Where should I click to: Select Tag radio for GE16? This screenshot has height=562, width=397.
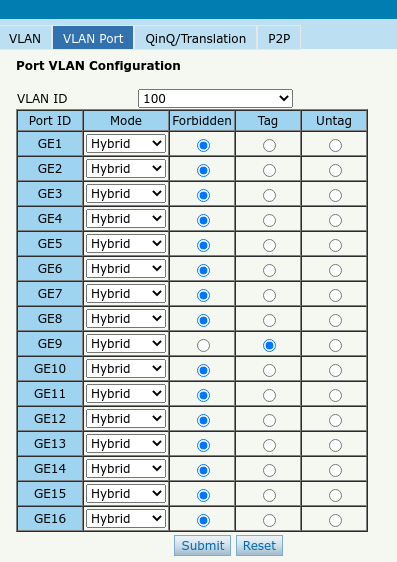269,520
